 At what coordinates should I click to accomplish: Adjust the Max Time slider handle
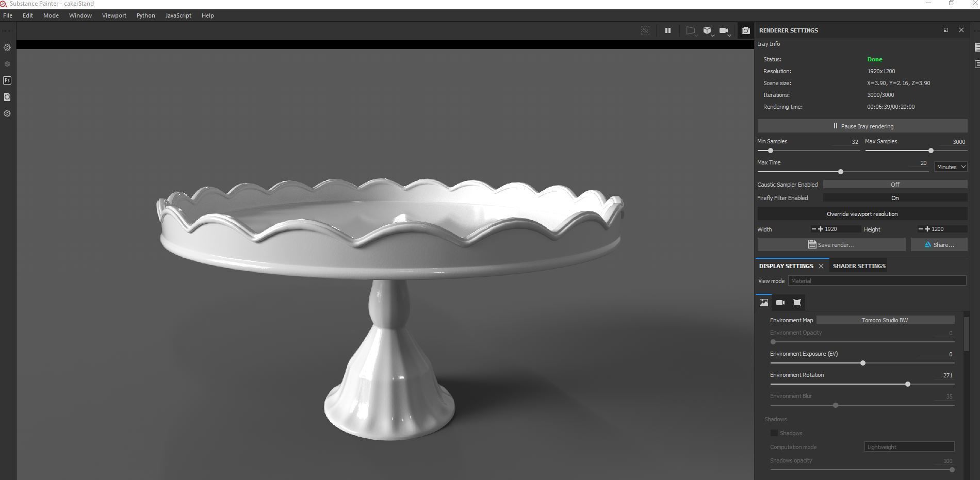pyautogui.click(x=841, y=172)
